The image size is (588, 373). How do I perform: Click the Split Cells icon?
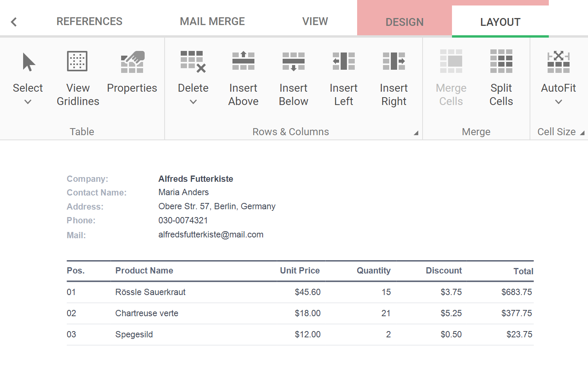click(501, 62)
